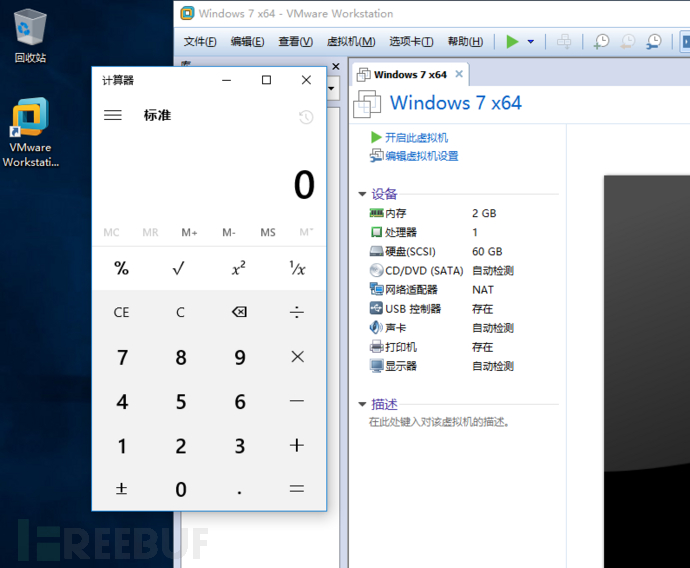
Task: Tap digit 6 on the calculator
Action: [x=239, y=401]
